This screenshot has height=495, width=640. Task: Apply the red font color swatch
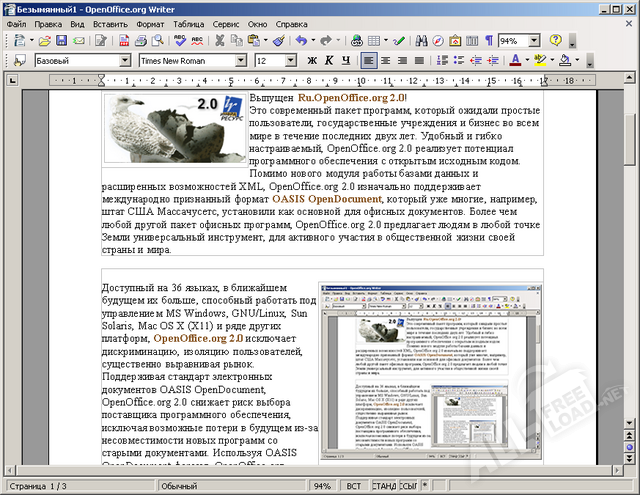pos(514,61)
